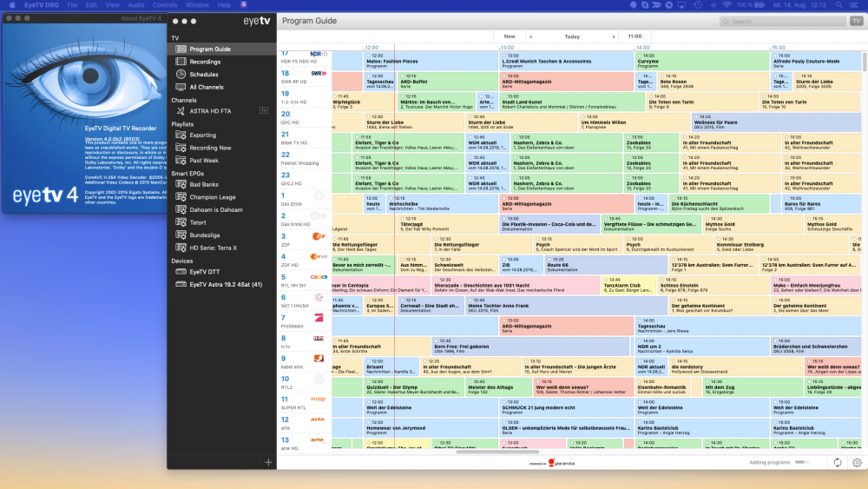Click the Adding programs progress bar

801,462
